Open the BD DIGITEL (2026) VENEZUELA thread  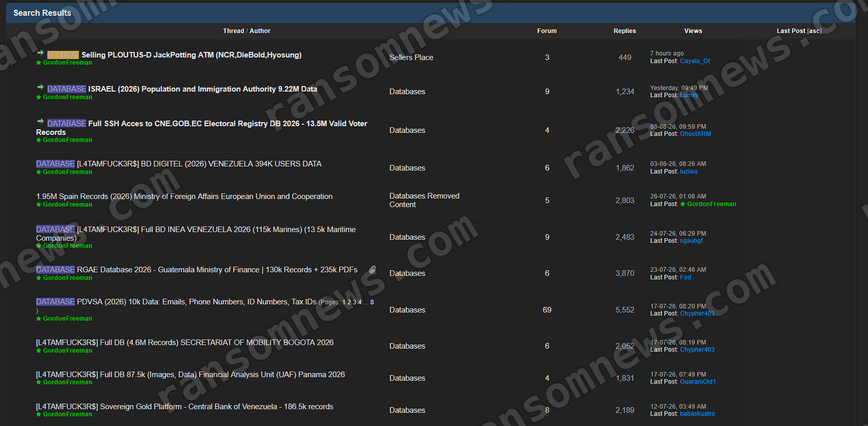click(x=199, y=164)
